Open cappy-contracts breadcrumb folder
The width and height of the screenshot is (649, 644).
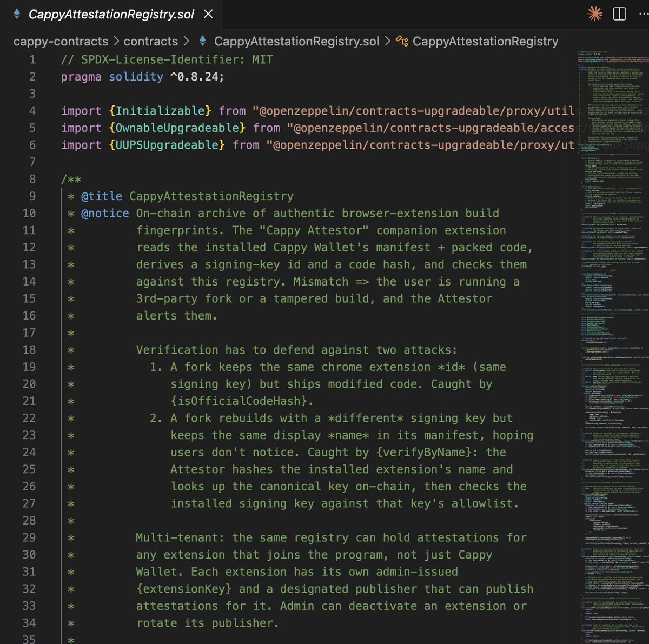click(x=61, y=42)
